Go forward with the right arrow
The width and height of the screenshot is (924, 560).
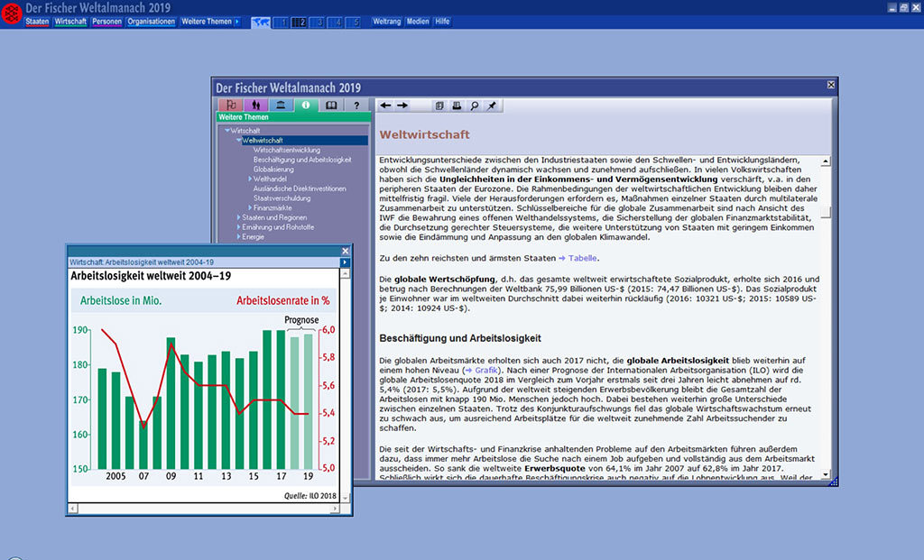(402, 106)
